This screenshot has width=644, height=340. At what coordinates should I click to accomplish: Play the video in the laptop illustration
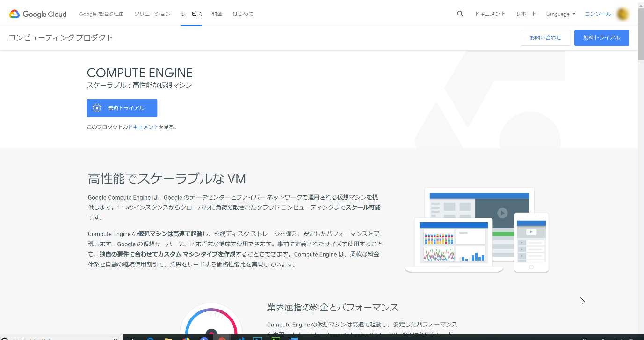502,213
